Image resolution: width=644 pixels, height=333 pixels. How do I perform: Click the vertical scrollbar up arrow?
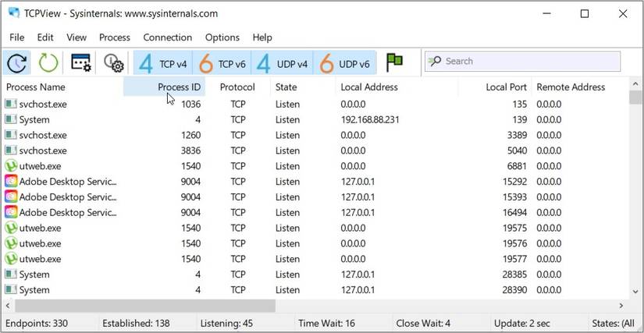click(x=635, y=84)
